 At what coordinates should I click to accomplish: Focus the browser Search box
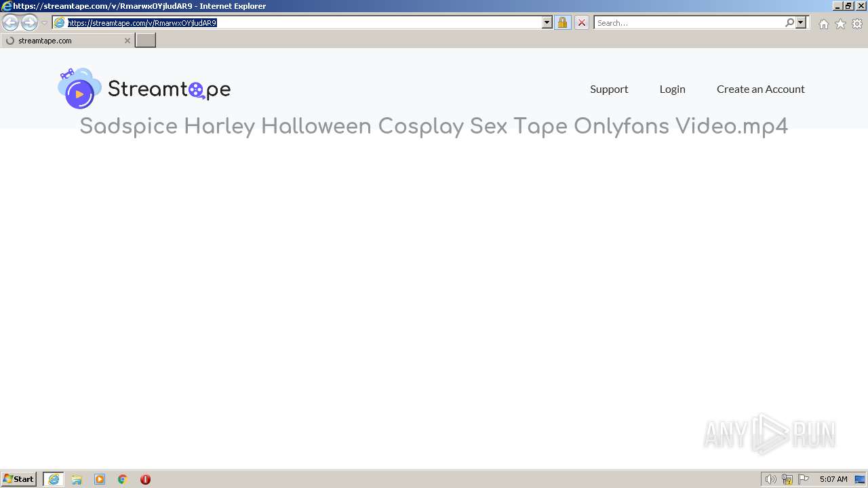click(690, 22)
